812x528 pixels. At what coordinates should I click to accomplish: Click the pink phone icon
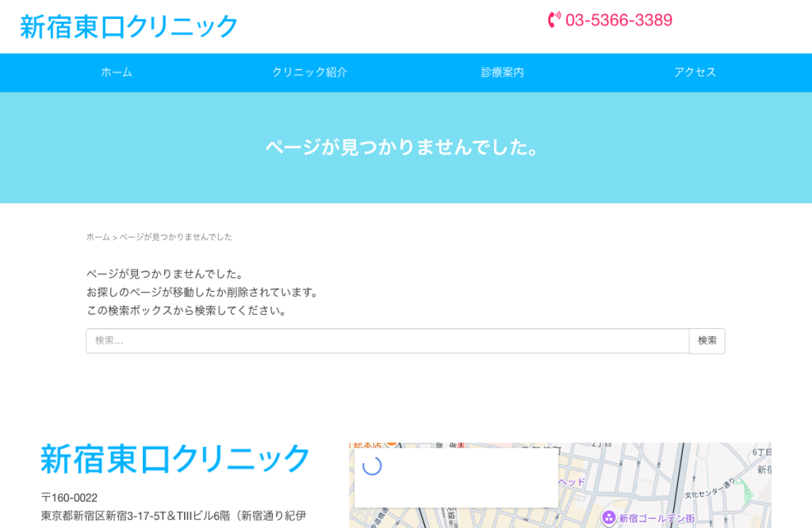click(x=554, y=20)
